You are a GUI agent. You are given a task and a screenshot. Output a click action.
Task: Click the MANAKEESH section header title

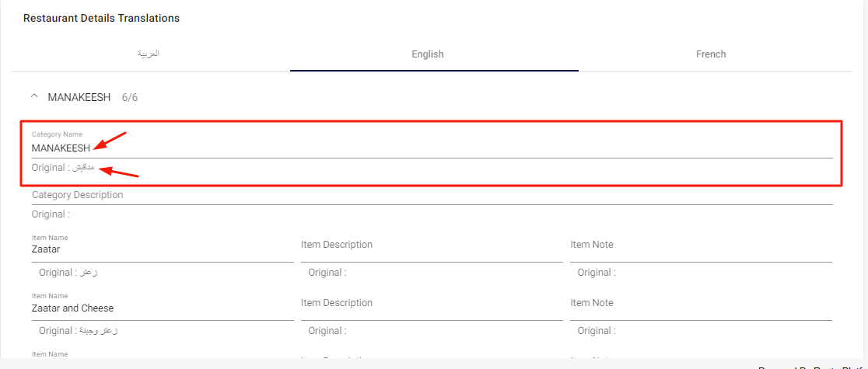pyautogui.click(x=79, y=98)
